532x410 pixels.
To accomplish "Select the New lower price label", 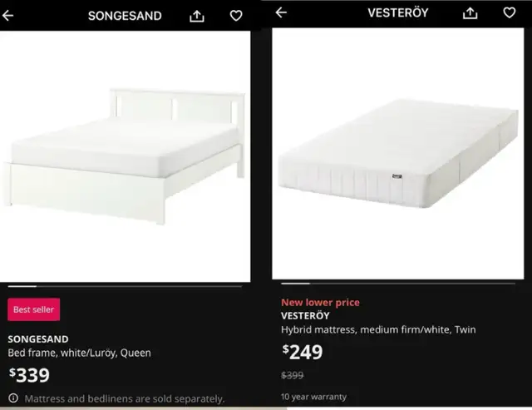I will click(x=320, y=303).
